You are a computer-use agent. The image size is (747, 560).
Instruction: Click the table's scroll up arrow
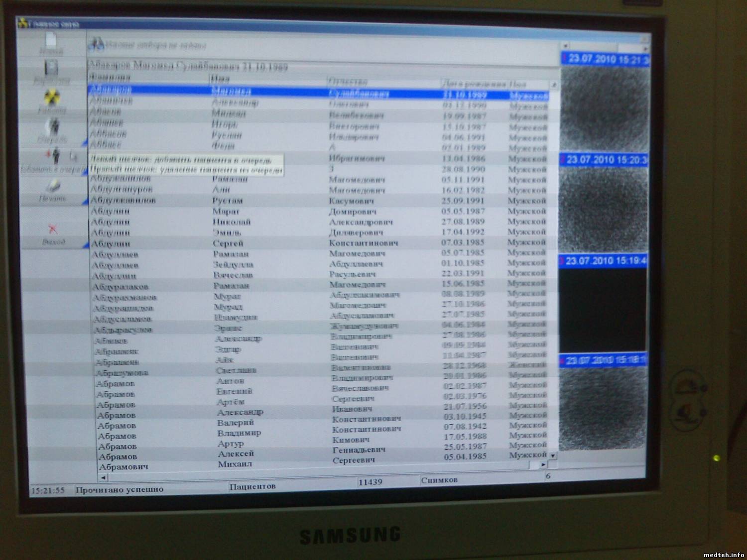tap(553, 85)
